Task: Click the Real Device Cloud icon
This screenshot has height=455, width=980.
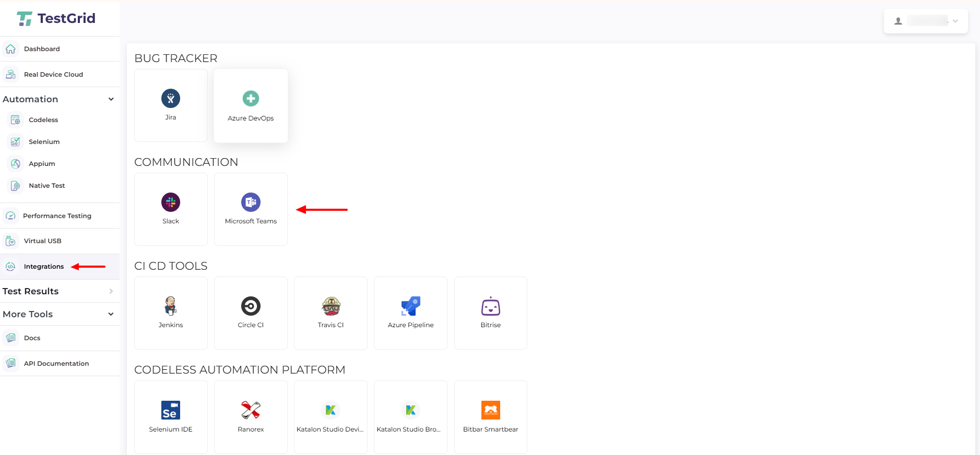Action: [x=10, y=75]
